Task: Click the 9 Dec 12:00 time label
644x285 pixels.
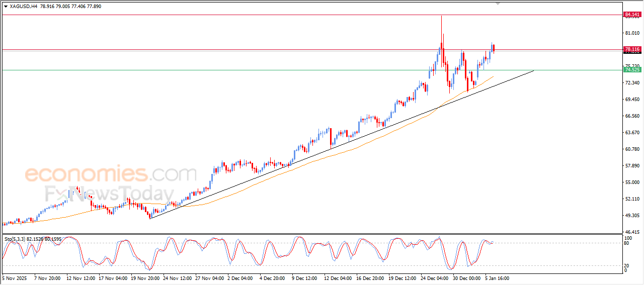Action: (x=304, y=277)
